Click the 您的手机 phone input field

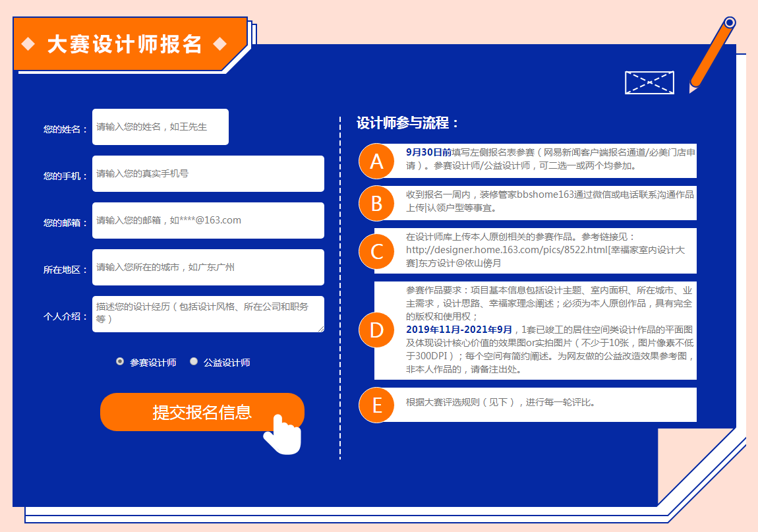click(x=208, y=173)
